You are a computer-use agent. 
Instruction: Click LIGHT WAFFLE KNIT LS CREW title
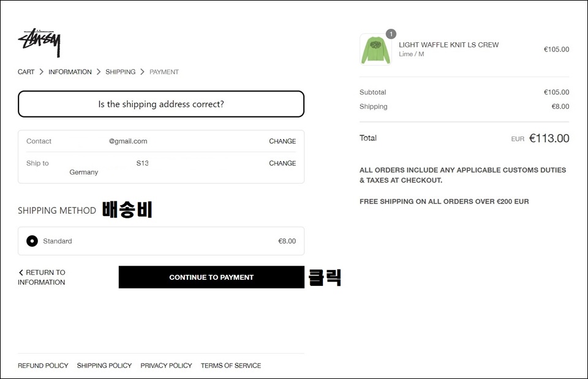pyautogui.click(x=448, y=45)
